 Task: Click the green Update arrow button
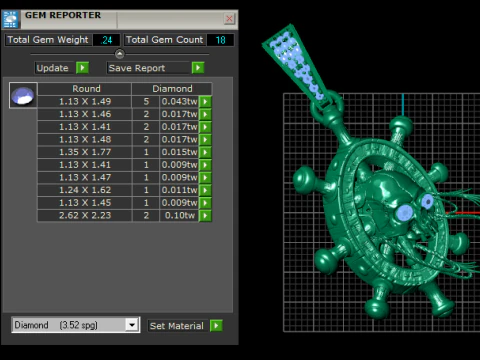pos(82,68)
